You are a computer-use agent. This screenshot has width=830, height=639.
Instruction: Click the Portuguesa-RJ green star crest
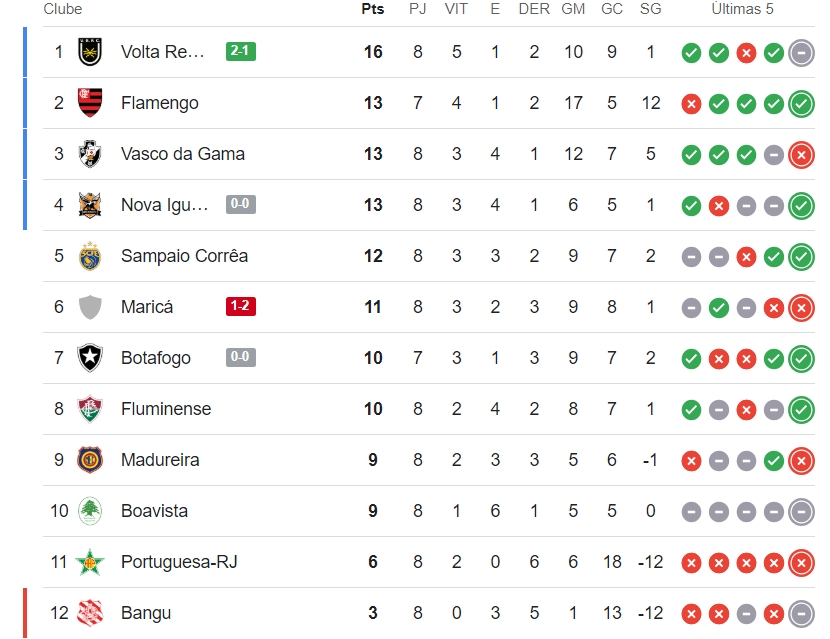[x=90, y=562]
